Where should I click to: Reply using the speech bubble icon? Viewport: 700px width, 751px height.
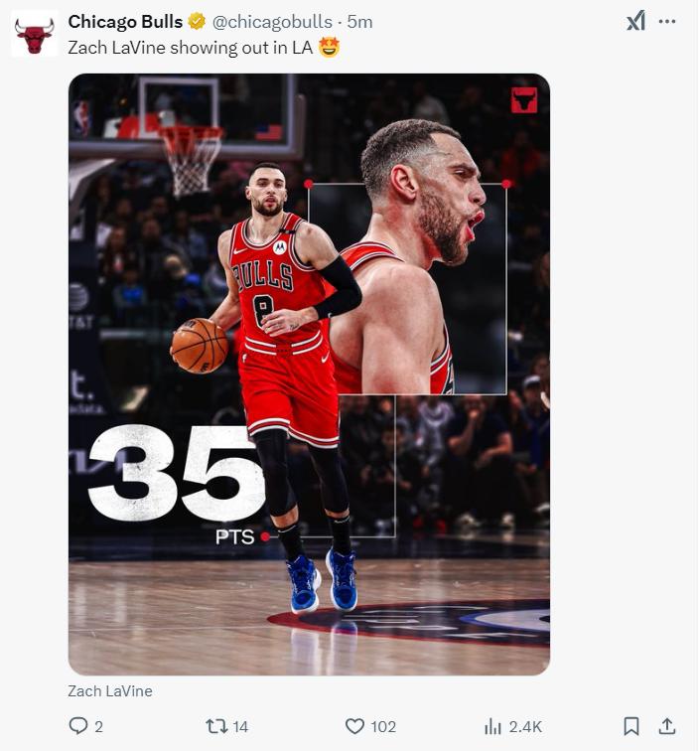click(x=78, y=727)
